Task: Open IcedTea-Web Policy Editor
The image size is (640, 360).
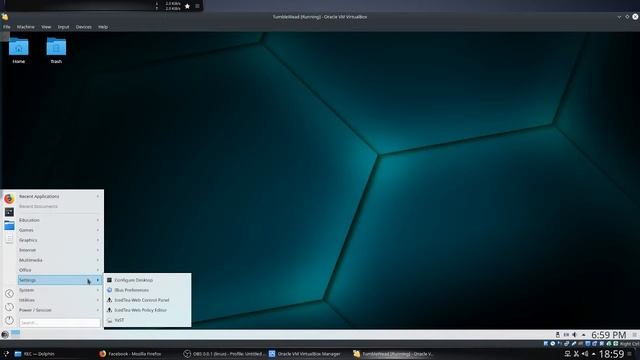Action: coord(148,310)
